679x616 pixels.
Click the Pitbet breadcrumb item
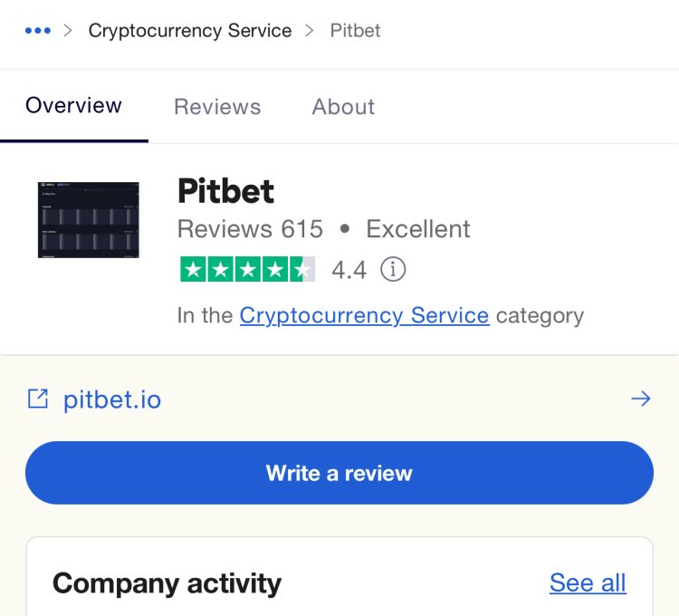tap(355, 31)
